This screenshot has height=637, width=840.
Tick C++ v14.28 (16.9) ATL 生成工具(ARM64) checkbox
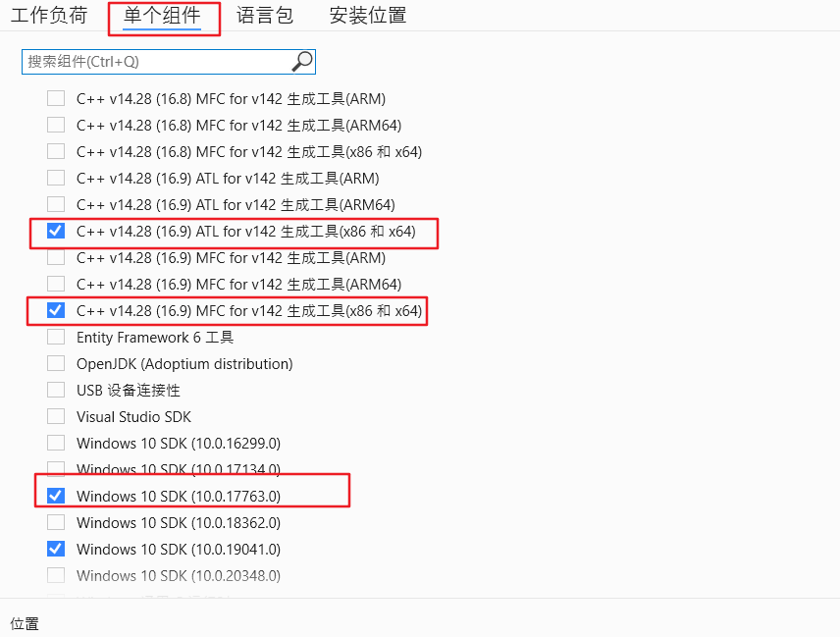pyautogui.click(x=56, y=205)
